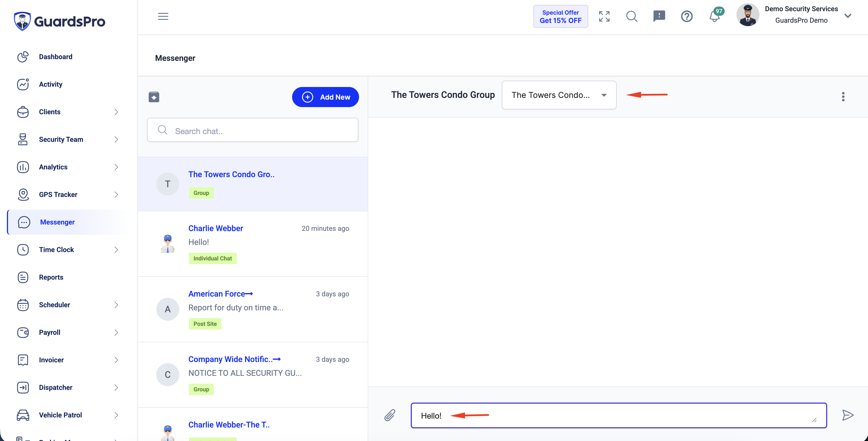This screenshot has width=868, height=441.
Task: Open Company Wide Notification group chat
Action: (x=253, y=375)
